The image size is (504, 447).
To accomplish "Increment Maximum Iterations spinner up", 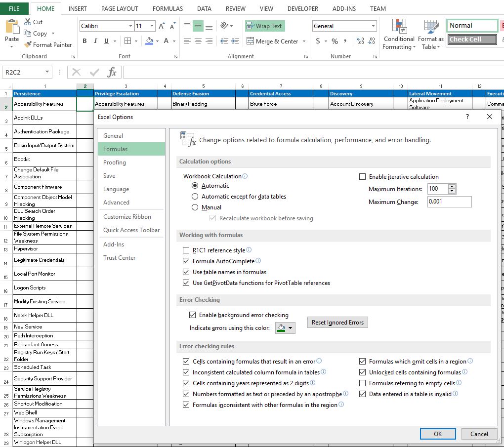I will [452, 186].
